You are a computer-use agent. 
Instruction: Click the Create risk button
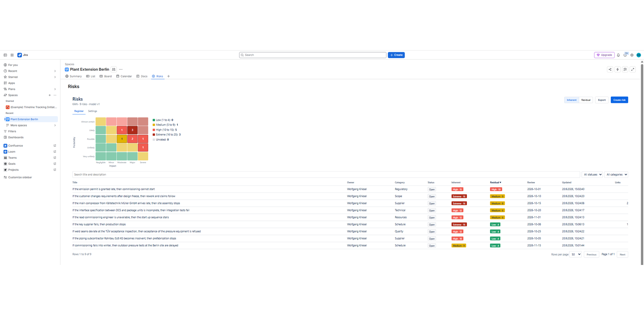(619, 100)
